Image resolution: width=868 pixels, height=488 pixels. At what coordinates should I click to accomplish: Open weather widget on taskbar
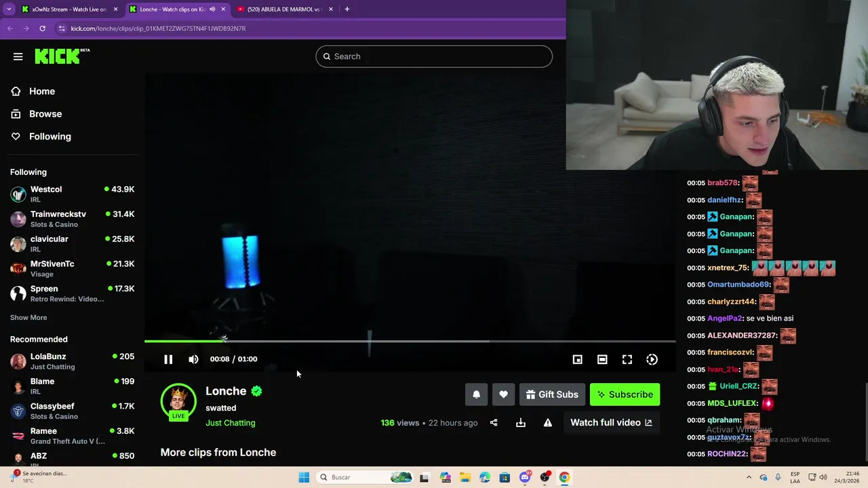point(39,477)
